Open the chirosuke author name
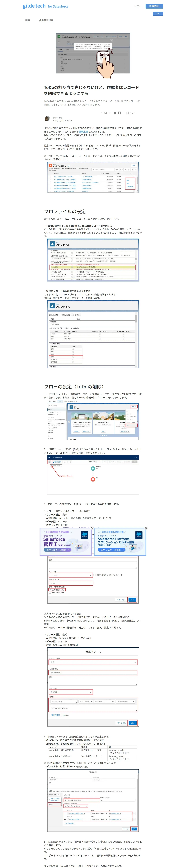186x868 pixels. 57,118
